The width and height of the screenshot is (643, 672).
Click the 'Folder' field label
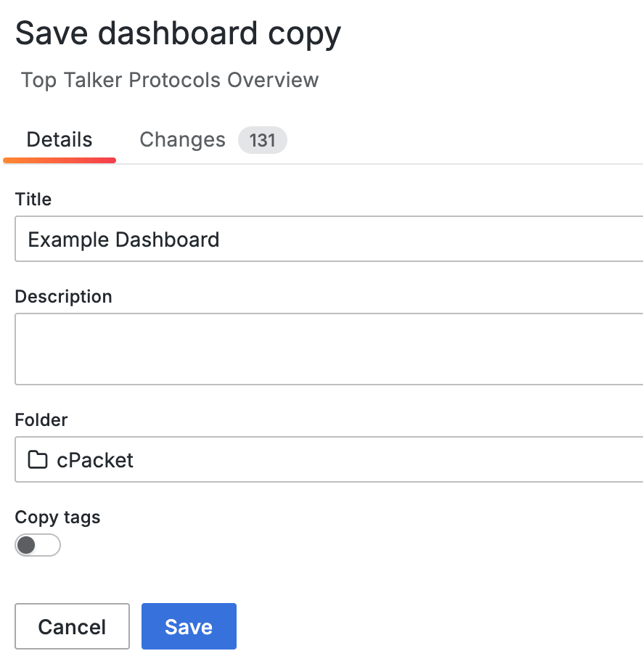pos(41,420)
